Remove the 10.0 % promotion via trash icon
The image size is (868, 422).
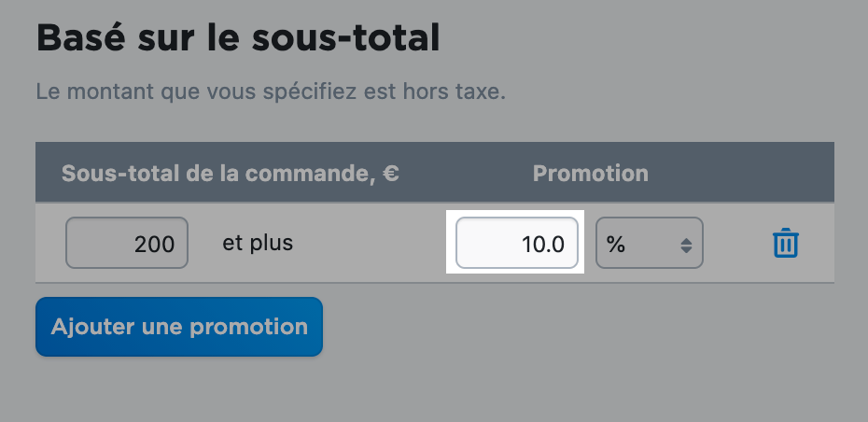[x=785, y=243]
